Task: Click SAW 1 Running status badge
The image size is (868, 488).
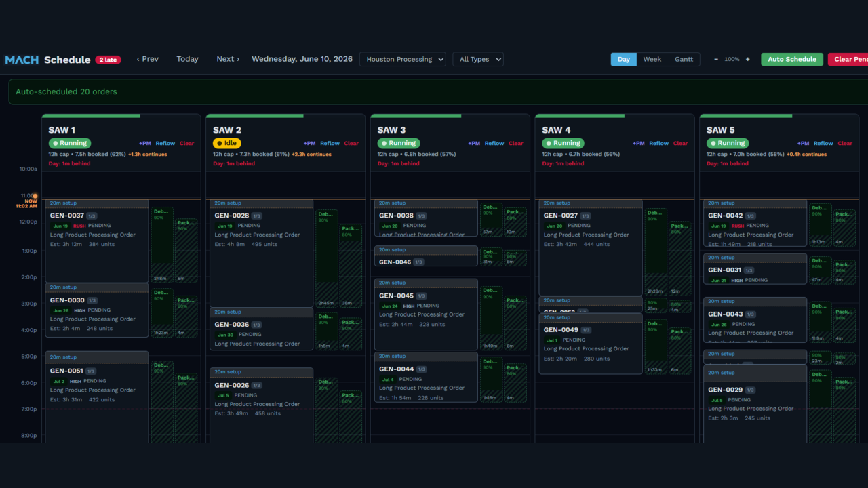Action: 70,143
